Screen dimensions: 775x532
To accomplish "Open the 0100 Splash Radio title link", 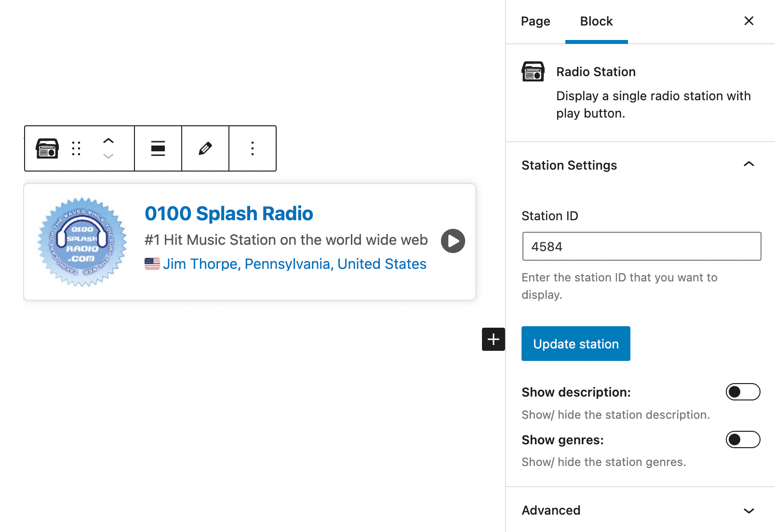I will 229,213.
